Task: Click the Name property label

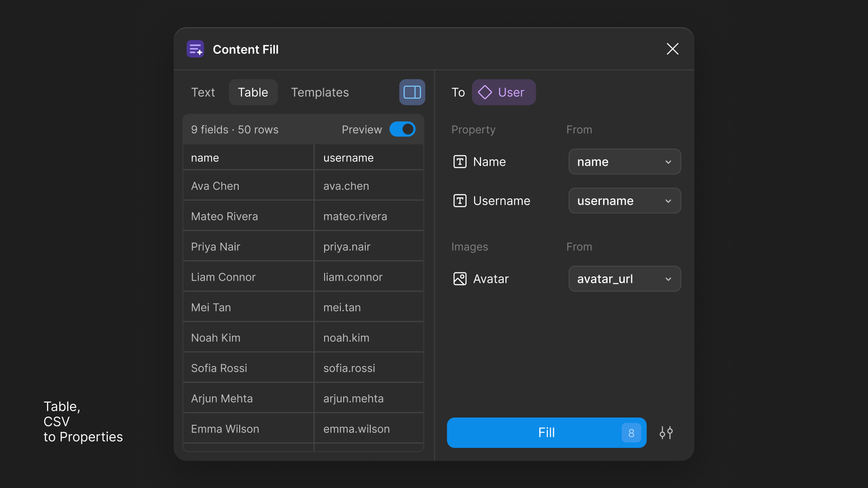Action: [490, 162]
